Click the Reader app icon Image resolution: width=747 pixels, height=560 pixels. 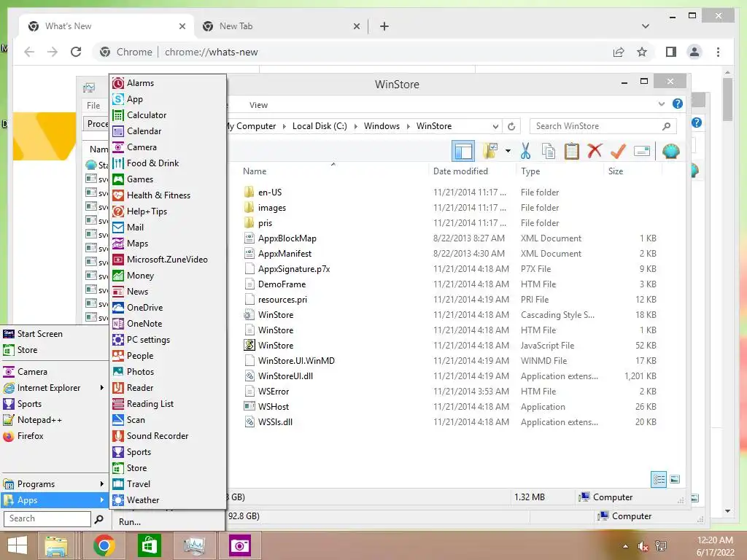pos(118,388)
